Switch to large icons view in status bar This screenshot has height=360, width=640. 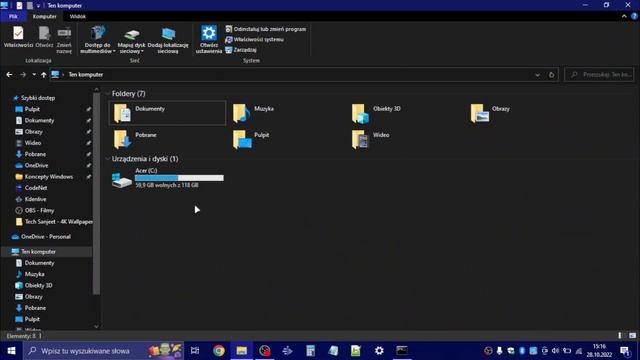point(632,336)
